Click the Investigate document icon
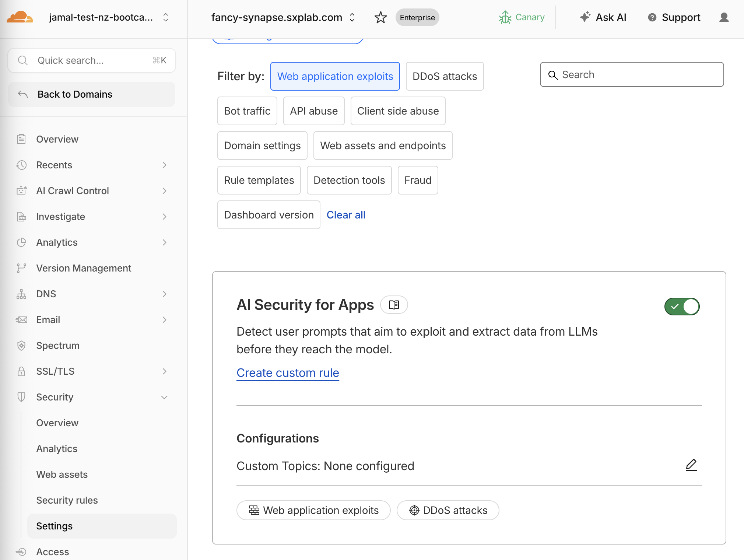 pos(21,217)
